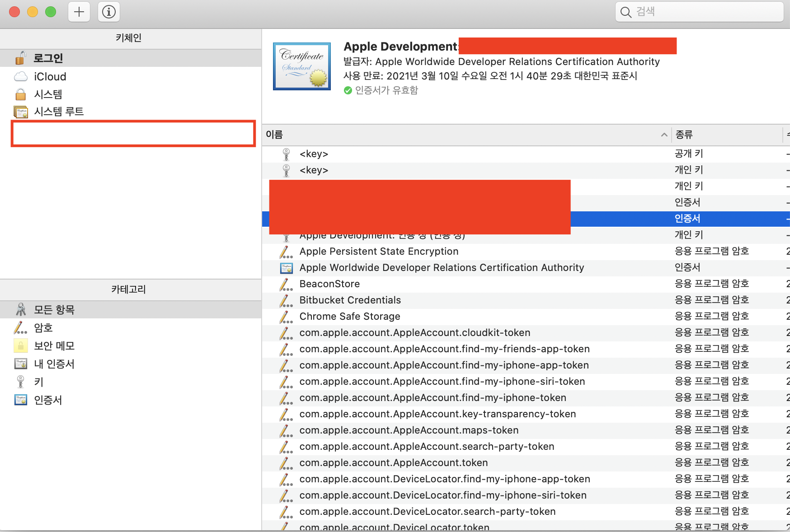Select the <key> row of type 개인 키
Image resolution: width=790 pixels, height=532 pixels.
[526, 170]
